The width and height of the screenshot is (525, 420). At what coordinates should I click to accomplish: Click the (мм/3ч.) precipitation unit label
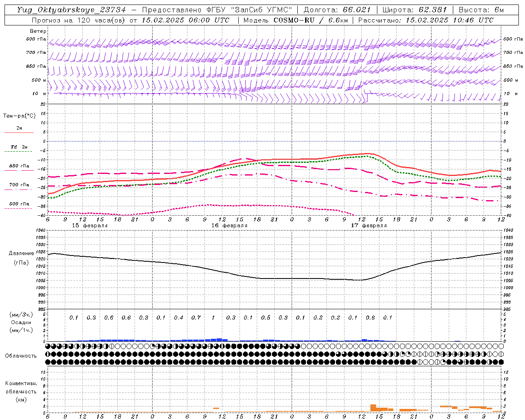[x=21, y=315]
